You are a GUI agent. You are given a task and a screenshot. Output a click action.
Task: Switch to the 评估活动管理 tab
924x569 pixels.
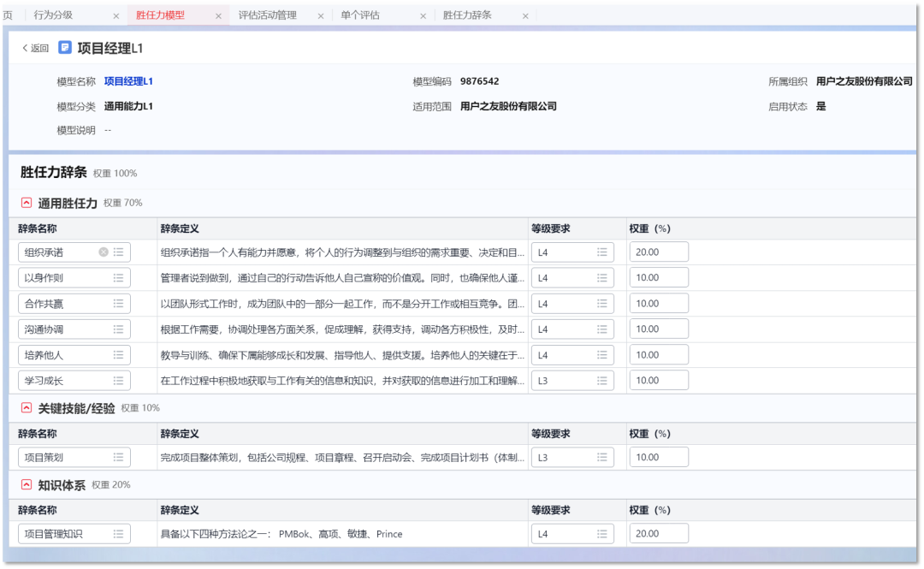point(267,15)
